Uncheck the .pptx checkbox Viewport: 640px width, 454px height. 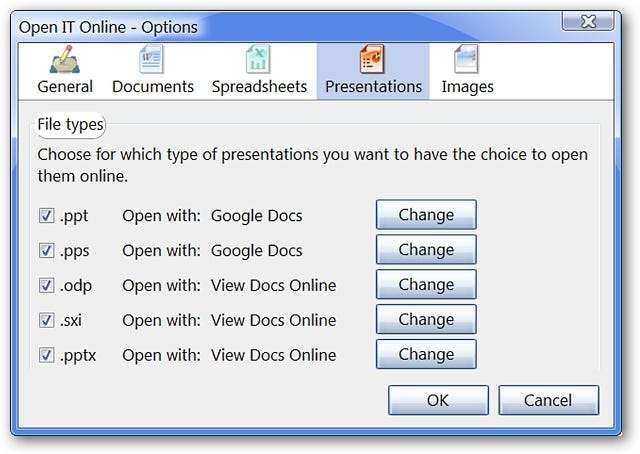click(x=46, y=355)
